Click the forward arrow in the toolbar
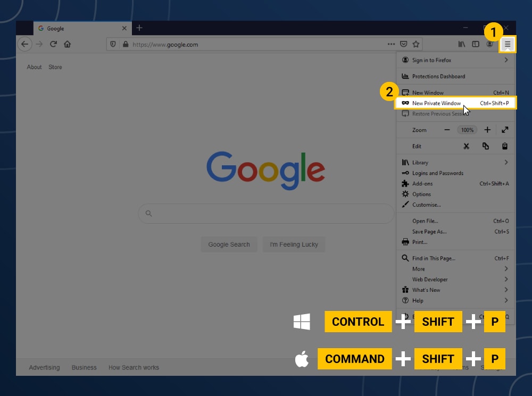Screen dimensions: 532x396 [x=39, y=44]
